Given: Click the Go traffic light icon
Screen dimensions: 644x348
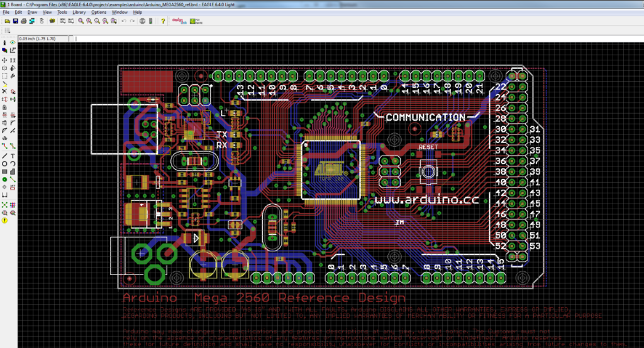Looking at the screenshot, I should pyautogui.click(x=151, y=21).
